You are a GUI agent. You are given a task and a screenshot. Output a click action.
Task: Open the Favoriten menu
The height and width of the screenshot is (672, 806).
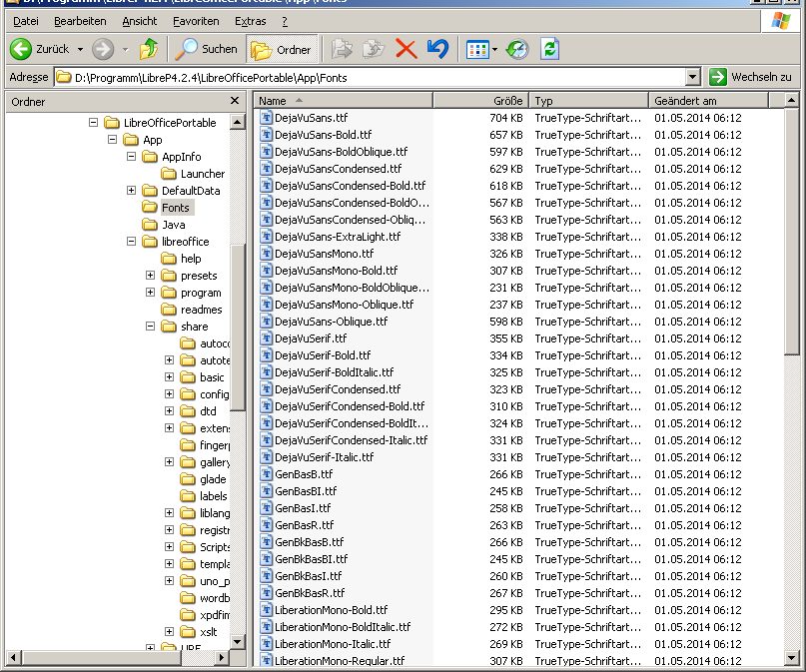tap(196, 22)
